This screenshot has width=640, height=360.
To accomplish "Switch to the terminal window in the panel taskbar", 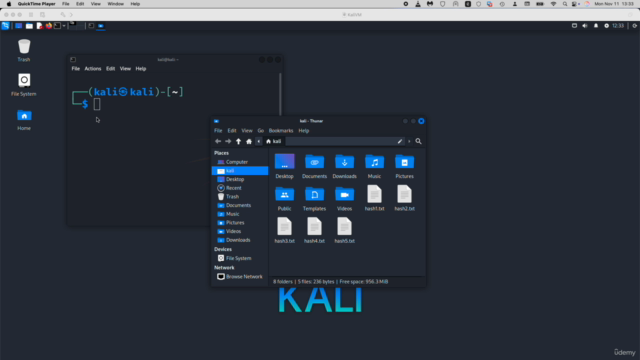I will pyautogui.click(x=91, y=26).
